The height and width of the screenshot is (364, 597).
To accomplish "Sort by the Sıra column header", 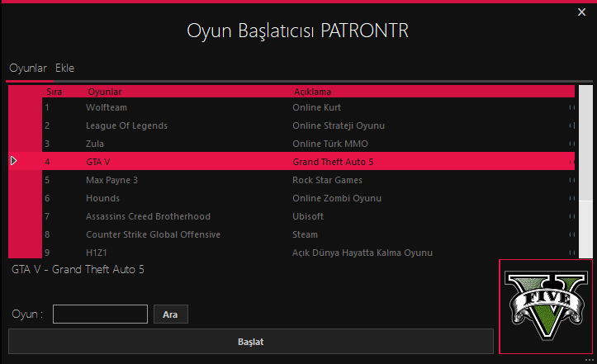I will click(x=54, y=92).
